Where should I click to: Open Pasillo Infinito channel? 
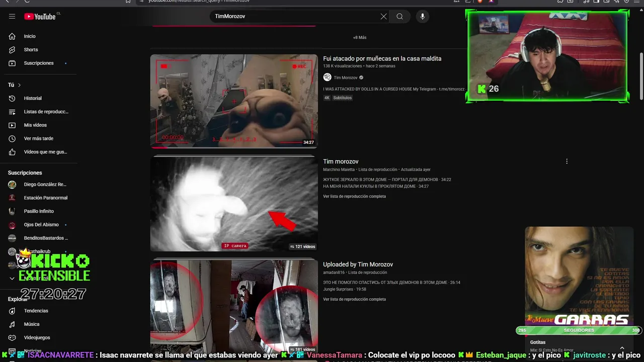pyautogui.click(x=38, y=211)
